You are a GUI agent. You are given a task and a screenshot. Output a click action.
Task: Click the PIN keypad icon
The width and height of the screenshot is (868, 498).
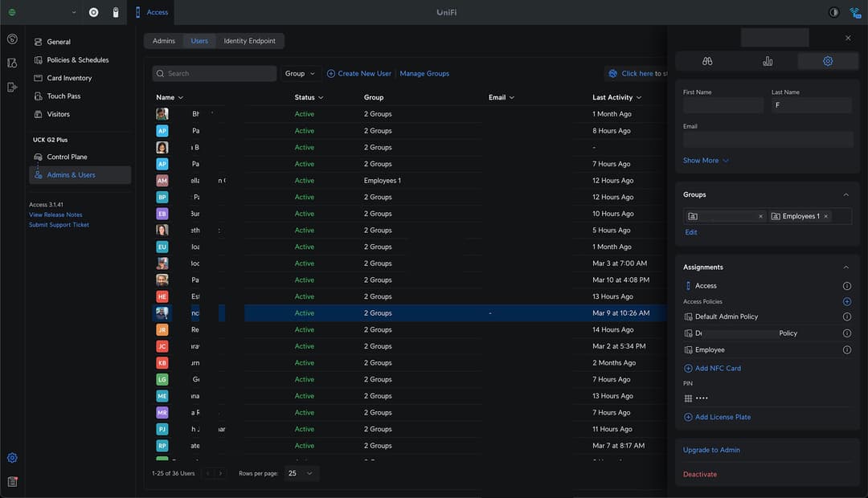point(688,398)
